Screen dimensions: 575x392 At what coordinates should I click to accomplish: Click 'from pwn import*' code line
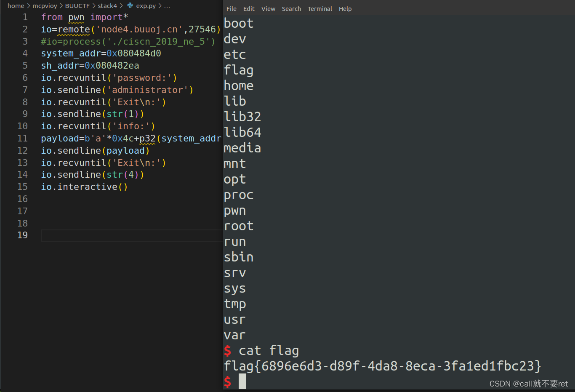(x=84, y=17)
